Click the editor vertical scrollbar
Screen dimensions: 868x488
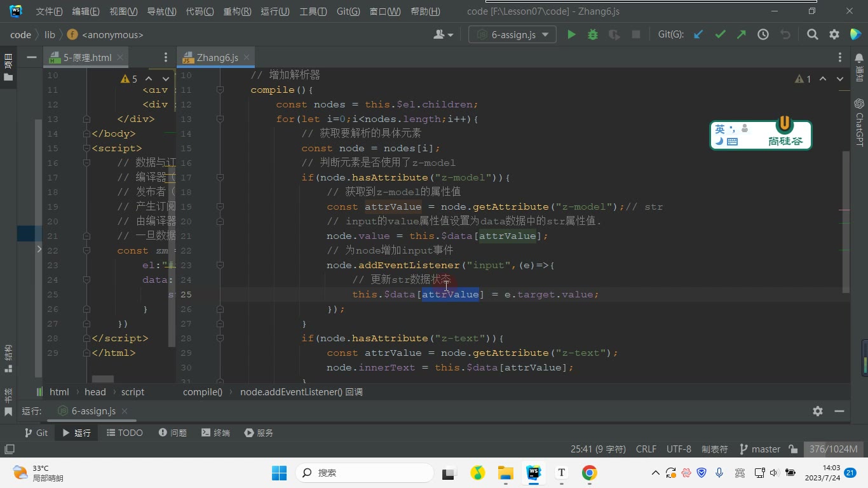pyautogui.click(x=846, y=222)
